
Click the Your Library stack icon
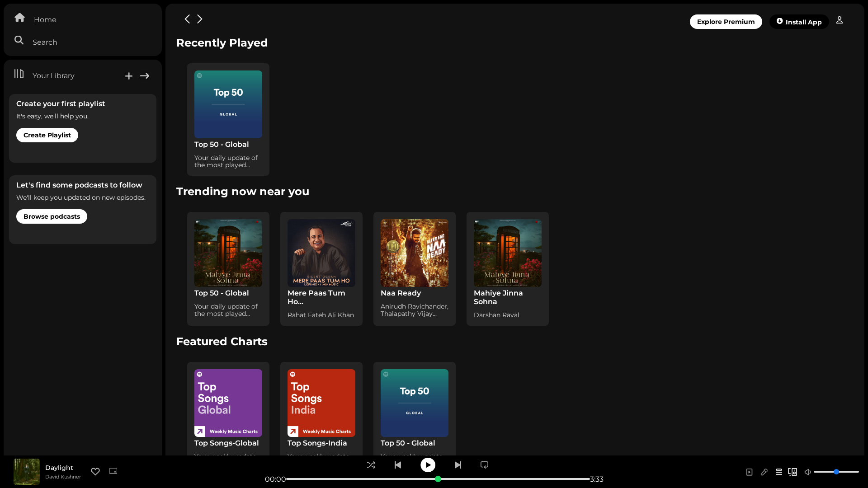pyautogui.click(x=19, y=74)
